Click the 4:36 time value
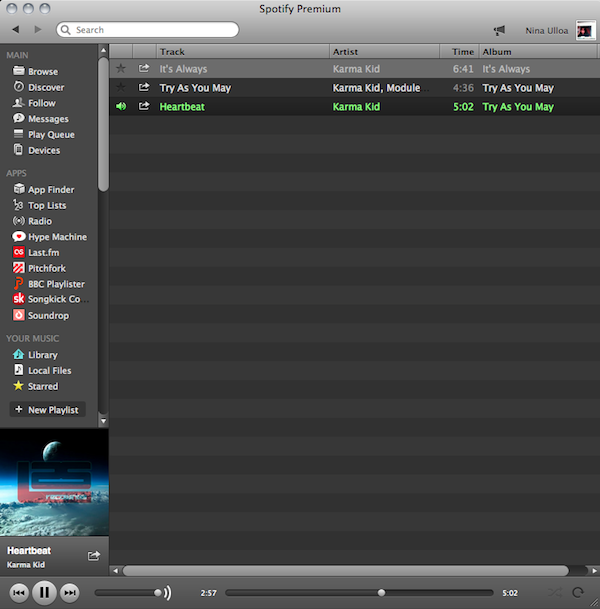Image resolution: width=600 pixels, height=609 pixels. click(463, 88)
